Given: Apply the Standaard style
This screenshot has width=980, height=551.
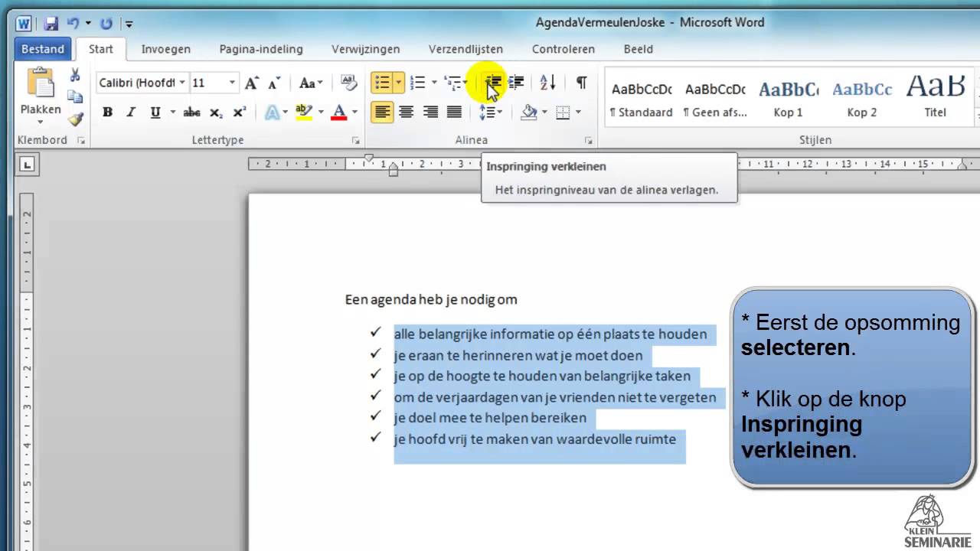Looking at the screenshot, I should (642, 98).
